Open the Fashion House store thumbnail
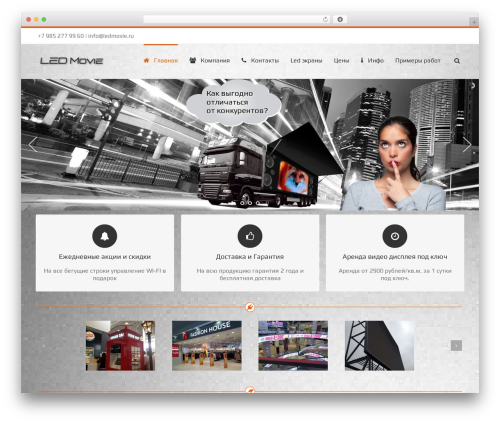 click(207, 346)
